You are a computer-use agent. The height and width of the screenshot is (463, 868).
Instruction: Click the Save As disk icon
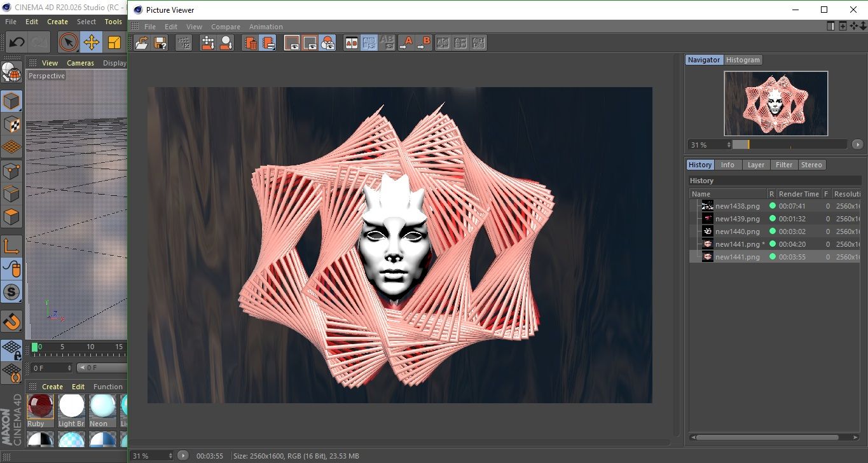tap(160, 43)
